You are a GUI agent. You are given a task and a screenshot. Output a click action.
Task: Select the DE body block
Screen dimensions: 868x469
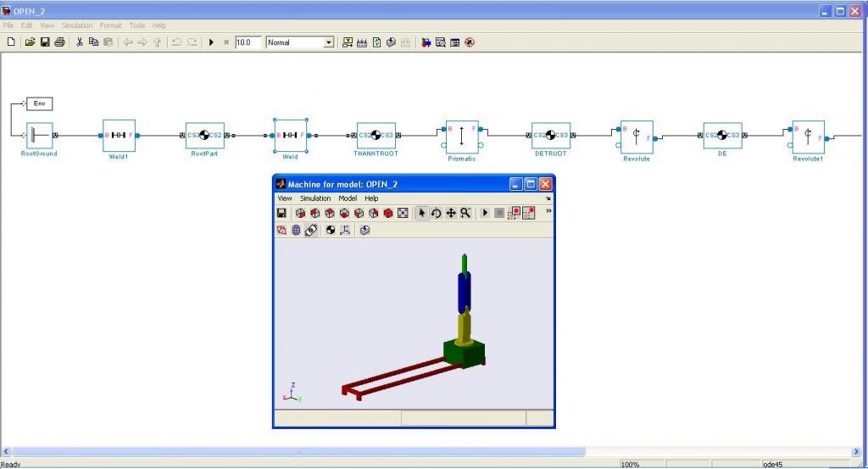click(722, 135)
